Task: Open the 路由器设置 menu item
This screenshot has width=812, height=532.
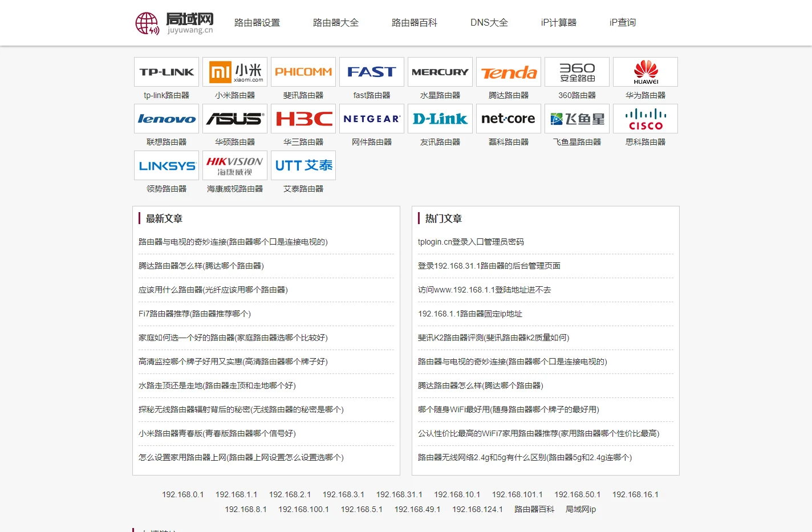Action: point(257,23)
